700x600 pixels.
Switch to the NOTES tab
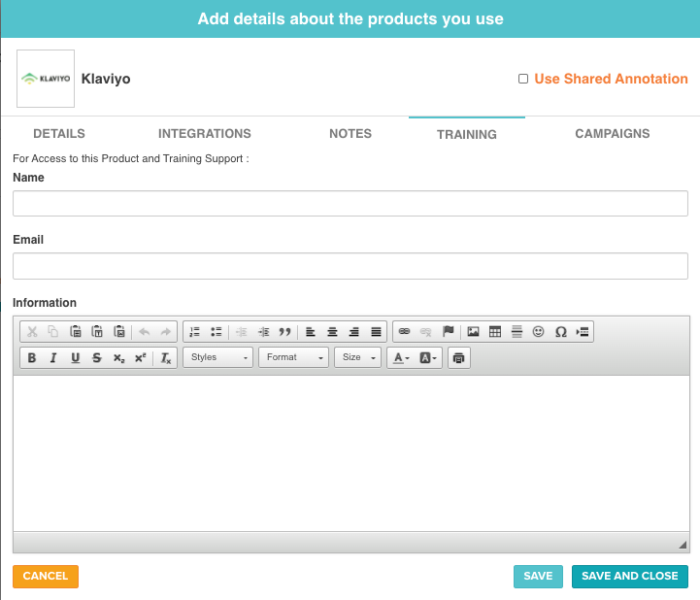click(x=350, y=133)
